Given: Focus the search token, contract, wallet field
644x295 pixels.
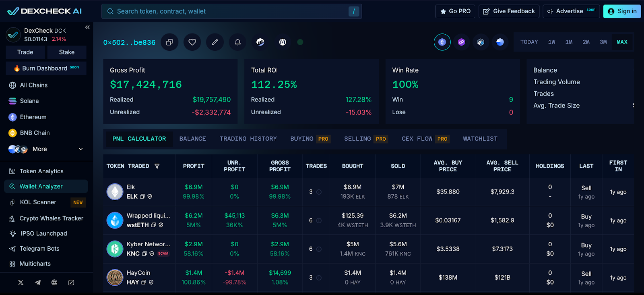Looking at the screenshot, I should pos(232,11).
